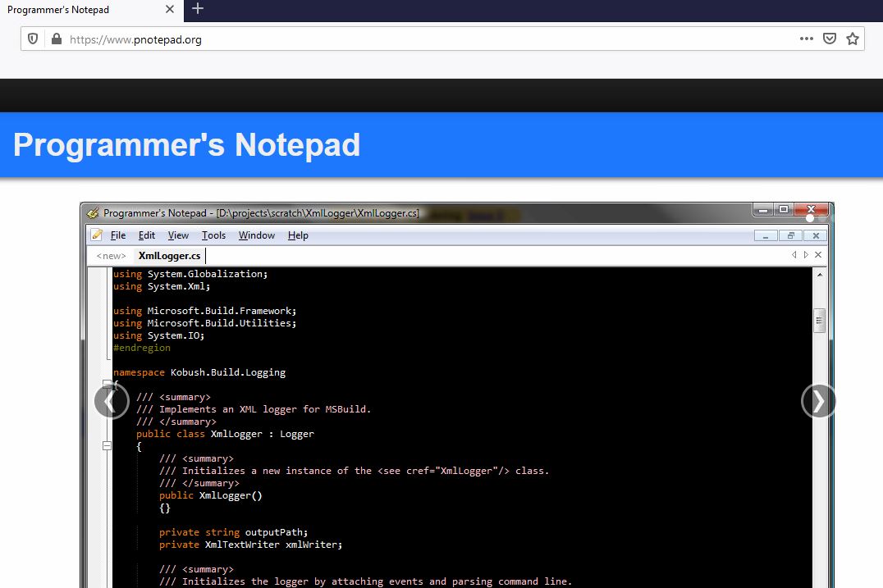Open a new browser tab

(198, 8)
